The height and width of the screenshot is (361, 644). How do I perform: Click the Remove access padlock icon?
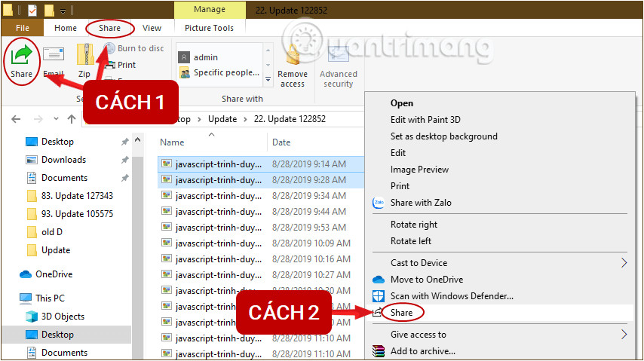coord(293,56)
